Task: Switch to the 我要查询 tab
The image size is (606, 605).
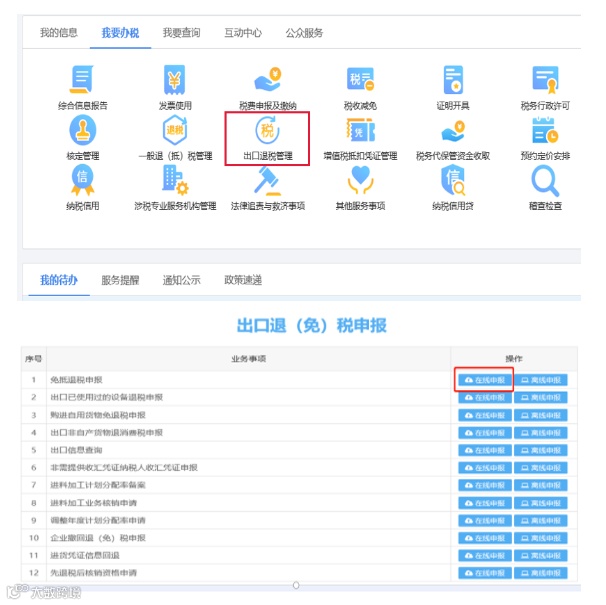Action: (x=182, y=33)
